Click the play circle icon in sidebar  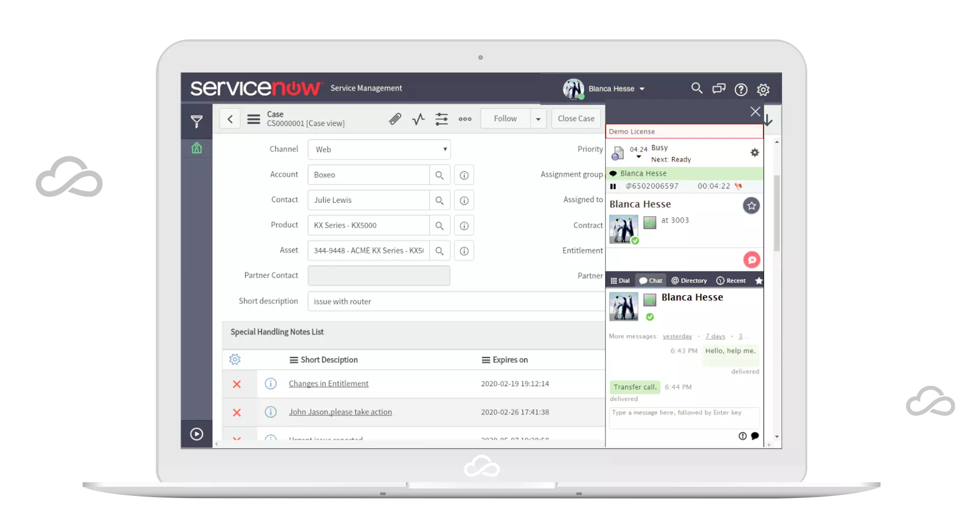196,434
